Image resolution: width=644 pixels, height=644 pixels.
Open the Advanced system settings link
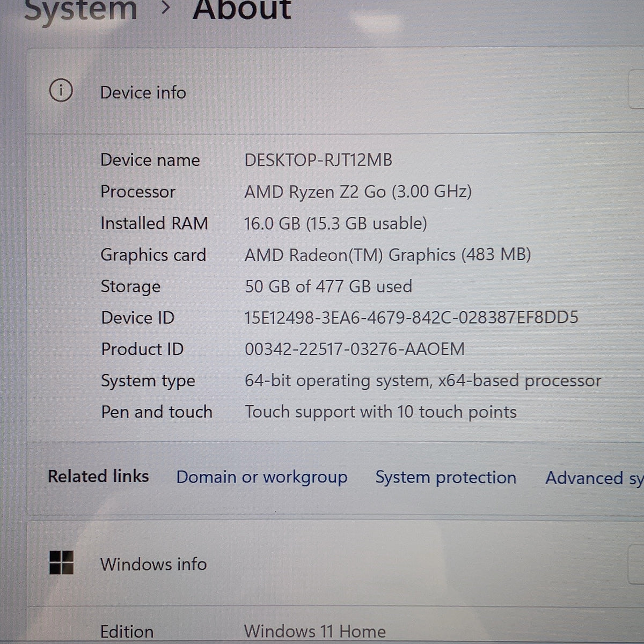(x=595, y=478)
